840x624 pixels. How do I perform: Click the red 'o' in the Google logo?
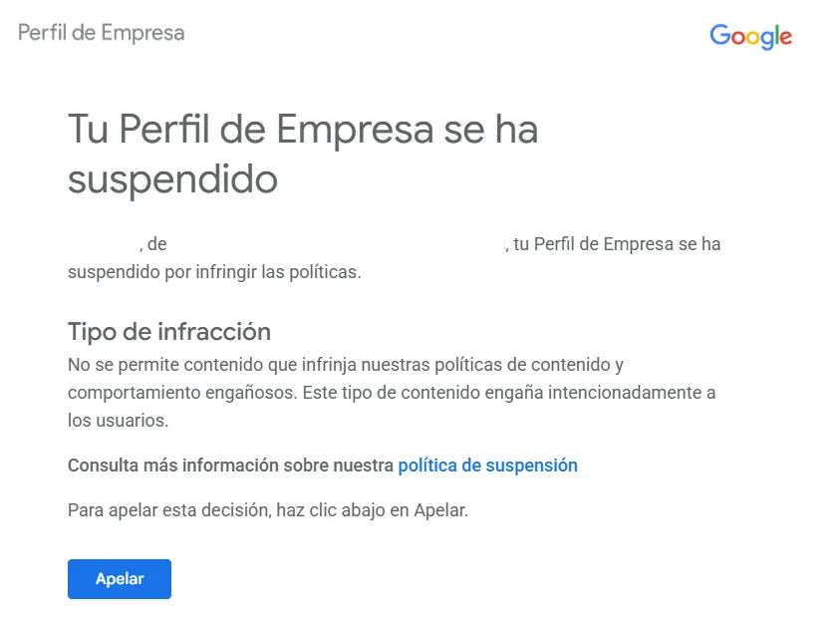(x=739, y=38)
